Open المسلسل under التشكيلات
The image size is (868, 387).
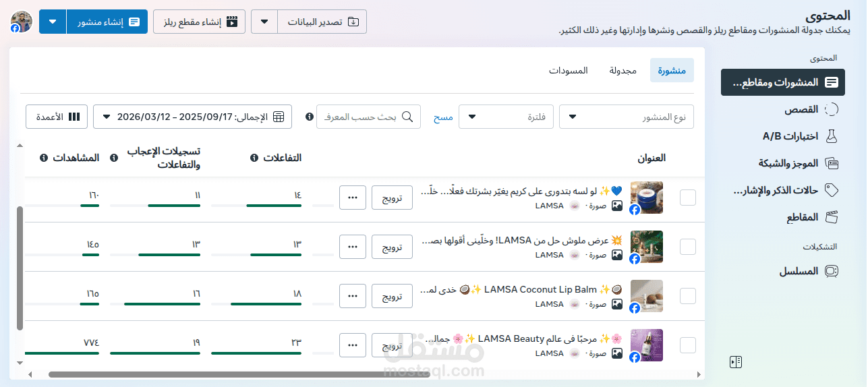click(x=809, y=271)
